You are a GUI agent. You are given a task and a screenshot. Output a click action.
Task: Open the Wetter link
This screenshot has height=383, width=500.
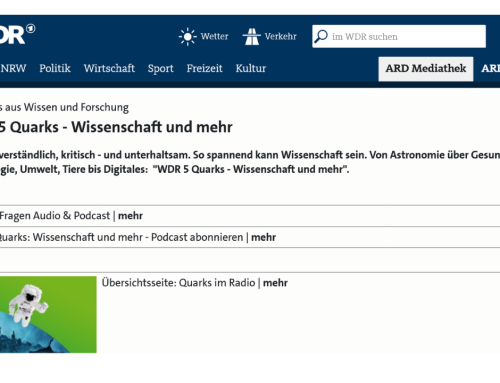[x=214, y=36]
